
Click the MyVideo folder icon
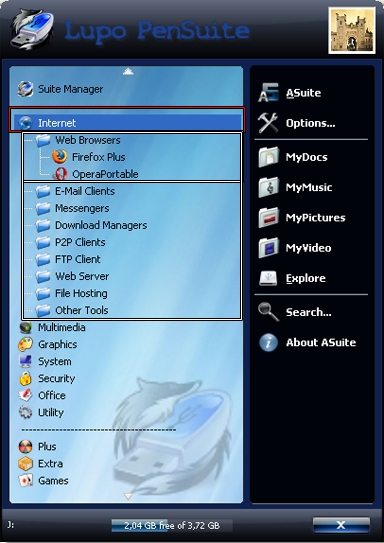[268, 248]
